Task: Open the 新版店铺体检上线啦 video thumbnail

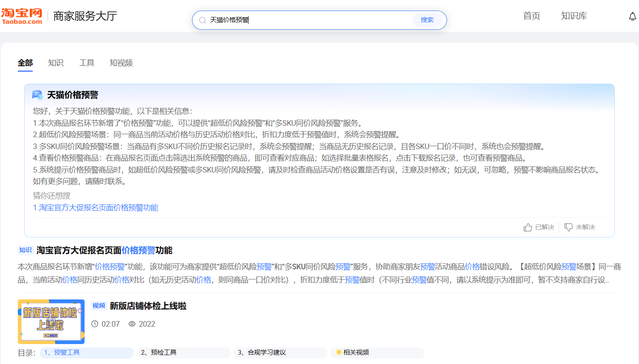Action: 51,322
